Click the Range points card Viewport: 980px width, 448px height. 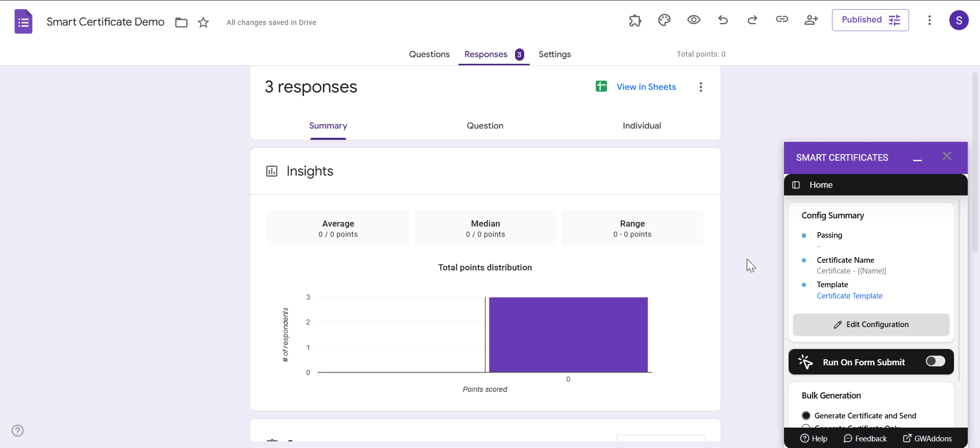tap(632, 228)
